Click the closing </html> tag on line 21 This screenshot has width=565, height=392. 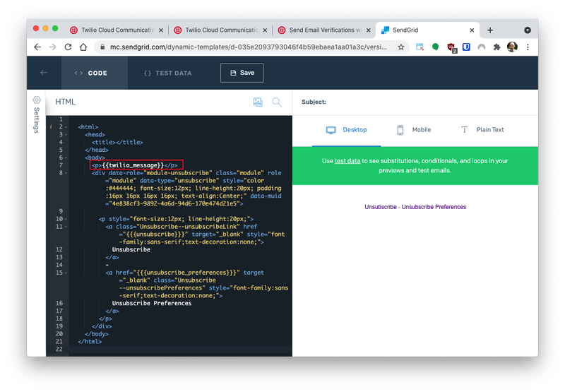(90, 342)
